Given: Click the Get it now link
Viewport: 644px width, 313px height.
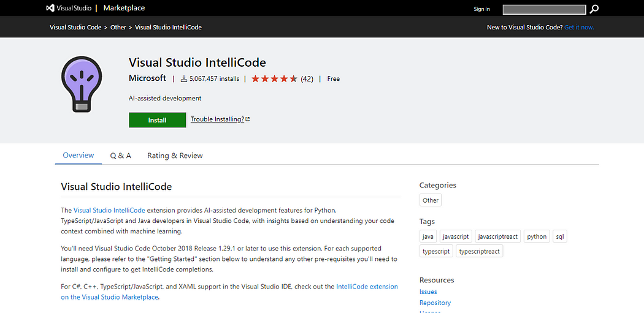Looking at the screenshot, I should pos(579,27).
